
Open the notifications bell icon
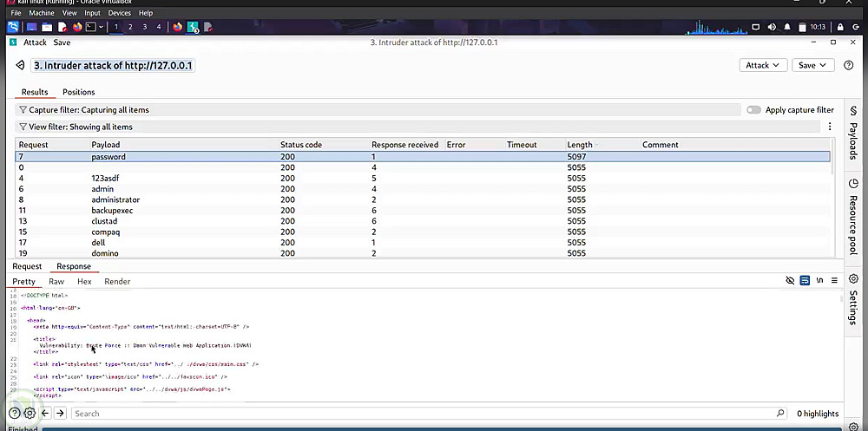[x=787, y=27]
